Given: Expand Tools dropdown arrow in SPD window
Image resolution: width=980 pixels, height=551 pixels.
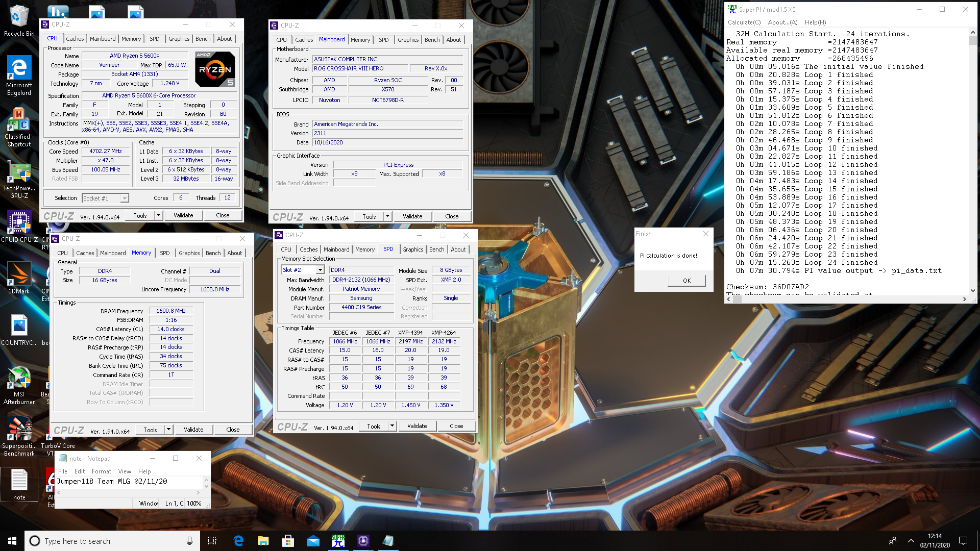Looking at the screenshot, I should click(392, 426).
